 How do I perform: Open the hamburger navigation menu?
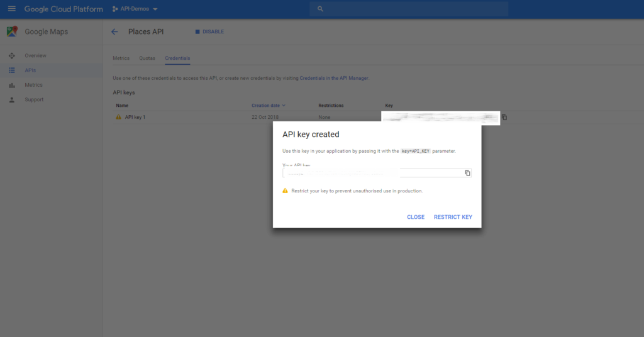coord(11,9)
